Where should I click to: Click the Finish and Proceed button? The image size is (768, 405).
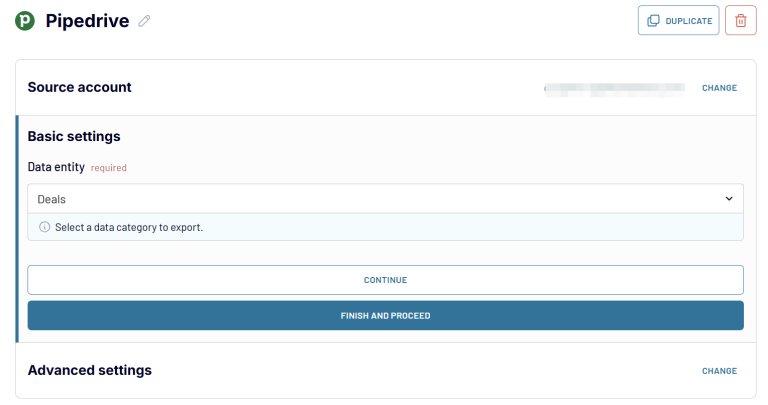tap(385, 315)
